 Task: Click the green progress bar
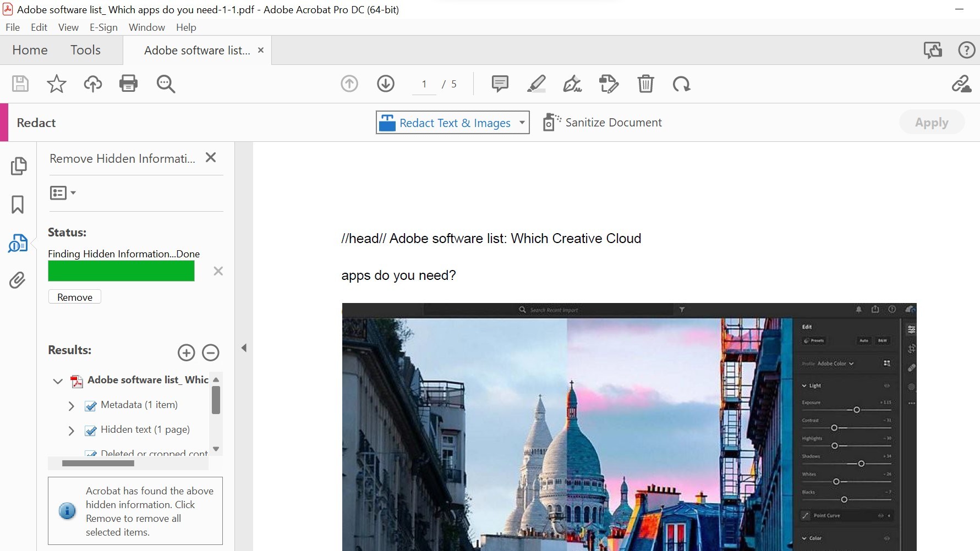121,271
